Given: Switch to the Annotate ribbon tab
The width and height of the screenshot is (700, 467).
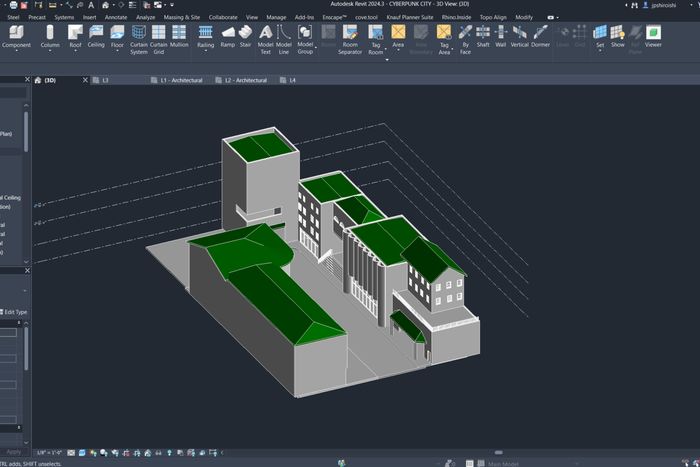Looking at the screenshot, I should [x=116, y=17].
